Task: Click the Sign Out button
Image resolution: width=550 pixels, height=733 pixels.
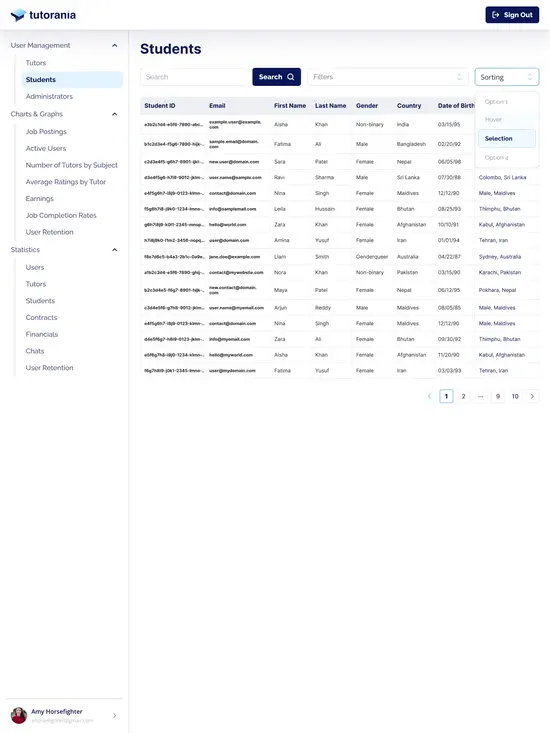Action: click(512, 15)
